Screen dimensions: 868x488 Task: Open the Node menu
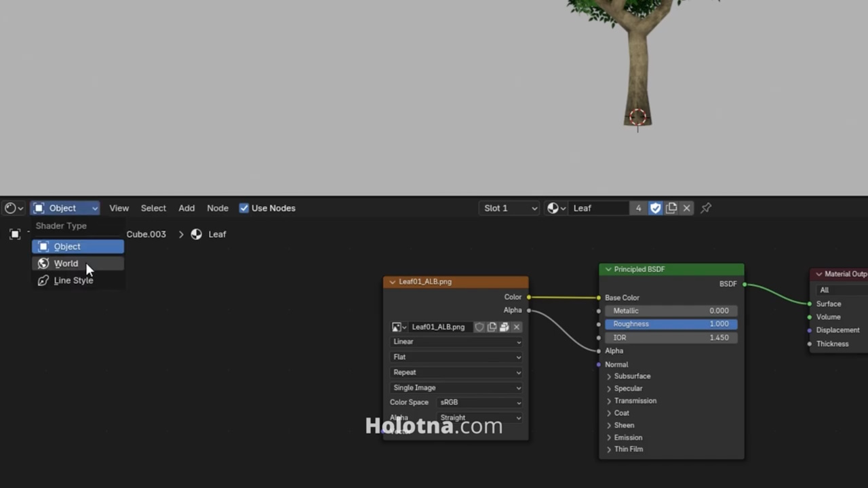[218, 208]
